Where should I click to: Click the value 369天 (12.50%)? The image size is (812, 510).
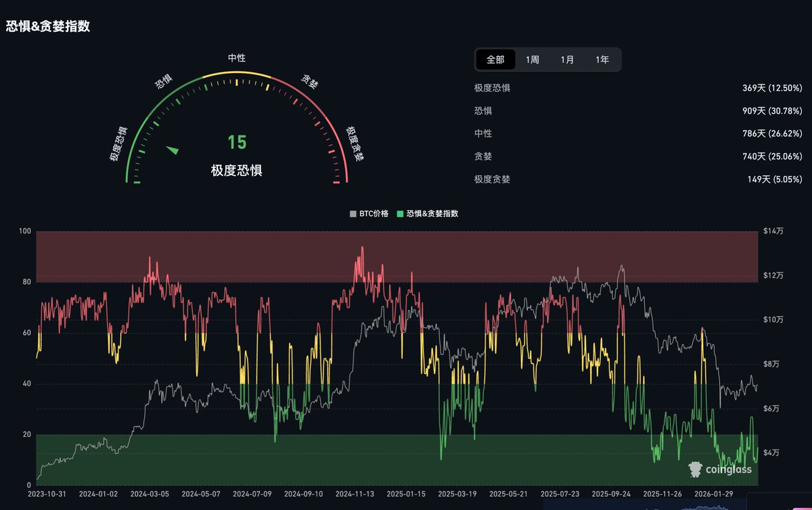[772, 88]
